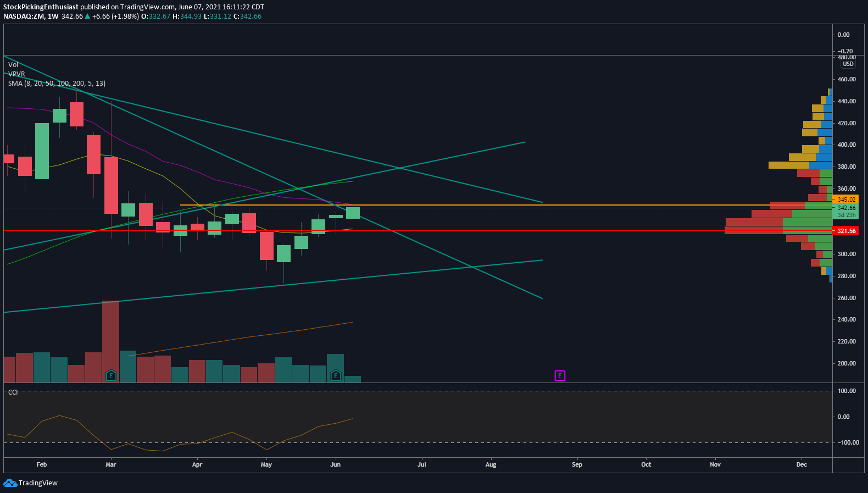Click the 300.00 price axis label

(847, 254)
